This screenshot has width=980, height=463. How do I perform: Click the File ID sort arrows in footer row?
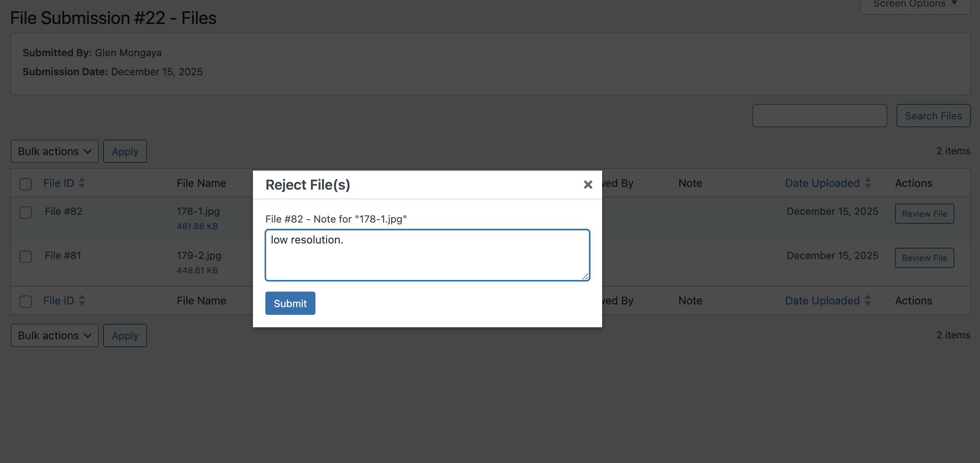[82, 301]
